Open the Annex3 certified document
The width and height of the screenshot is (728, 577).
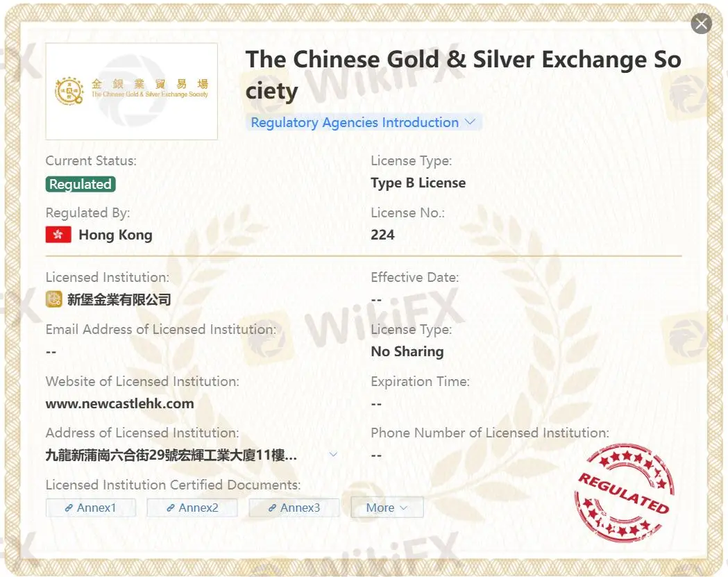click(x=294, y=508)
